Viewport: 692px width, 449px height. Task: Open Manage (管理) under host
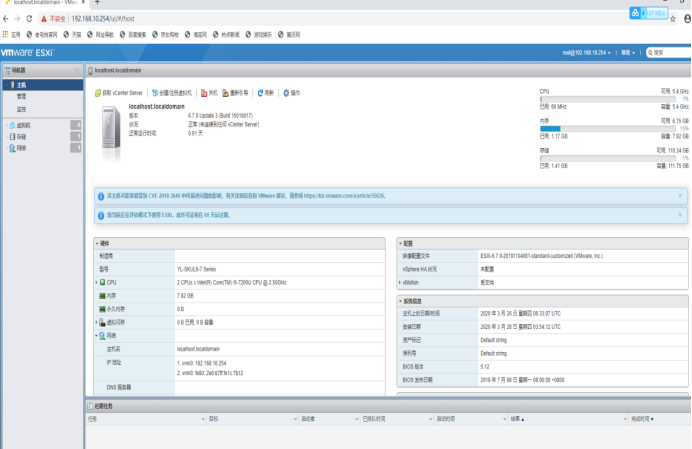(22, 97)
